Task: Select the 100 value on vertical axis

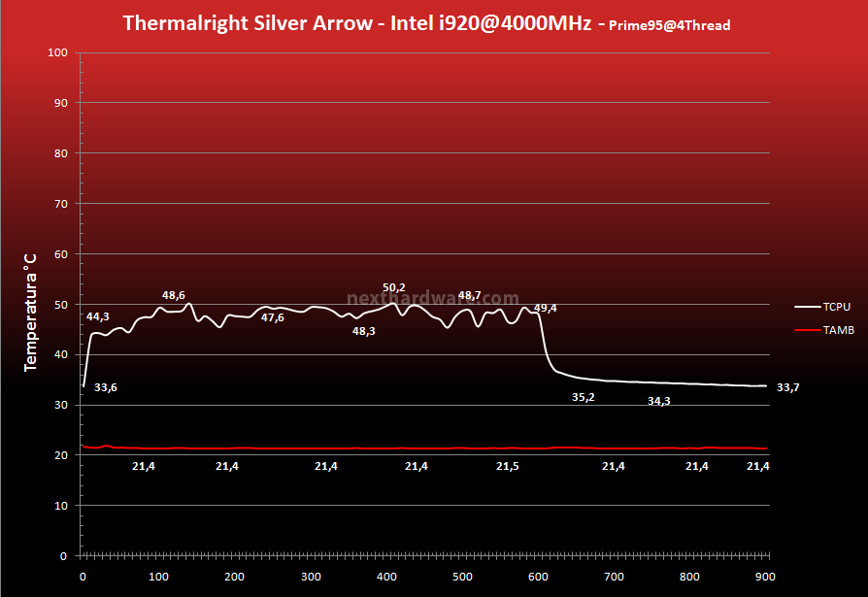Action: tap(57, 52)
